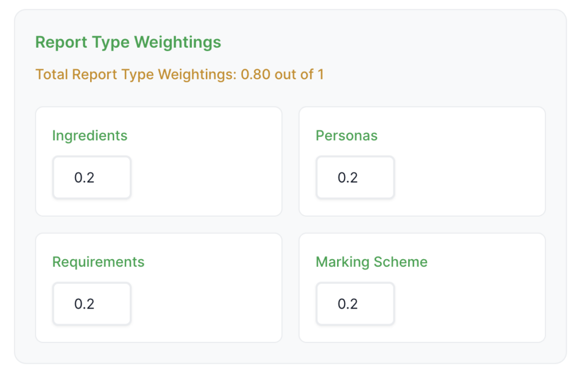Image resolution: width=588 pixels, height=377 pixels.
Task: Click the 0.2 value under Marking Scheme
Action: click(347, 303)
